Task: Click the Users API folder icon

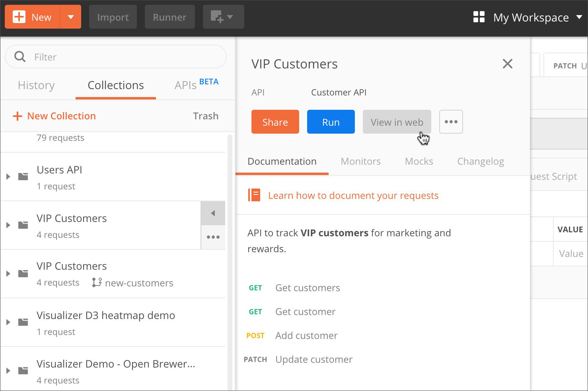Action: click(x=23, y=176)
